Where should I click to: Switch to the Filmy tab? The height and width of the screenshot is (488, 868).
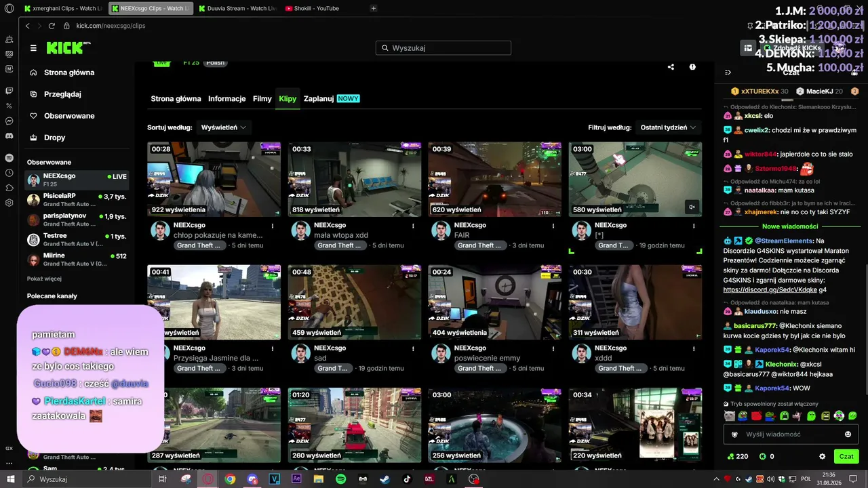click(262, 98)
